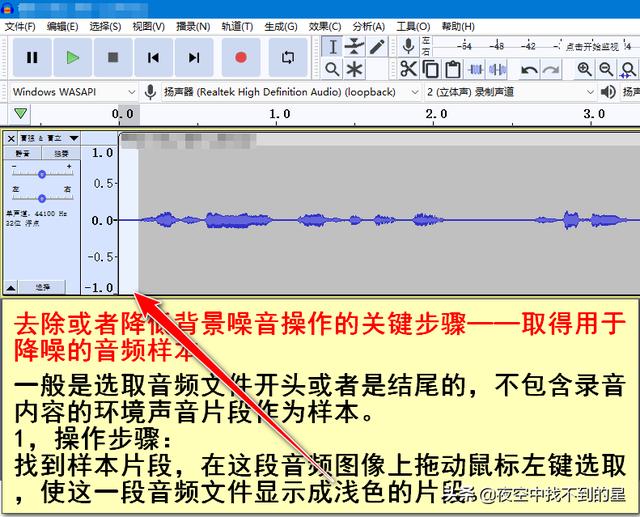Image resolution: width=640 pixels, height=517 pixels.
Task: Click the green triangle timeline options icon
Action: (x=20, y=113)
